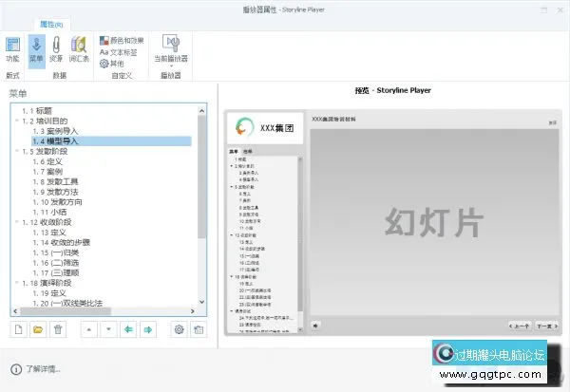Select the 1.17 (三)理顺 menu entry
Viewport: 570px width, 392px height.
click(56, 272)
